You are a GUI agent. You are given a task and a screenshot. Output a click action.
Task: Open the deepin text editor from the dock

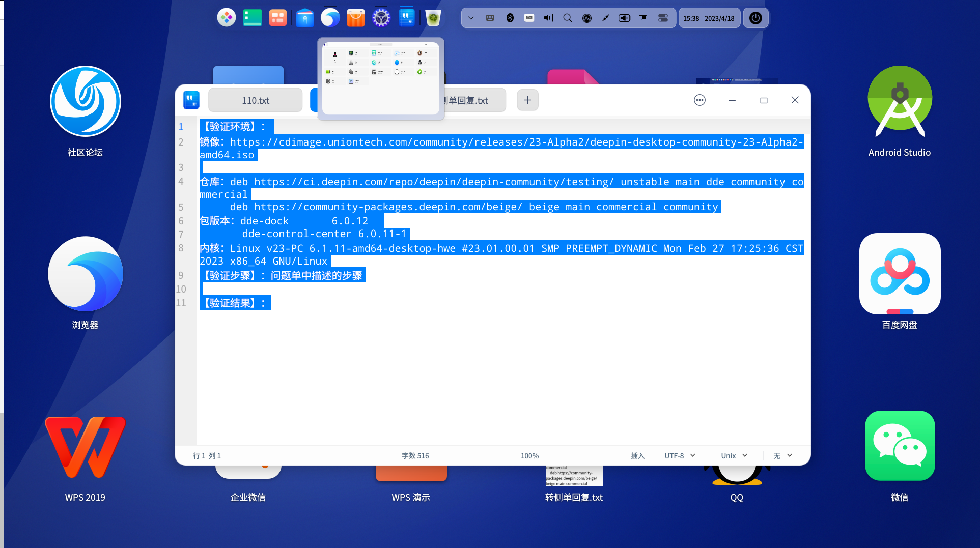407,17
